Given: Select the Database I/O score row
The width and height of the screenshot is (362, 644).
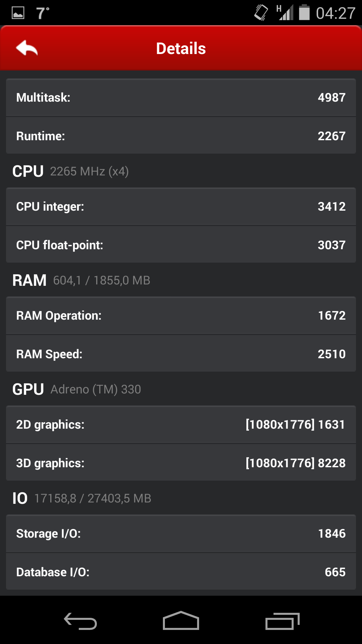Looking at the screenshot, I should 181,572.
